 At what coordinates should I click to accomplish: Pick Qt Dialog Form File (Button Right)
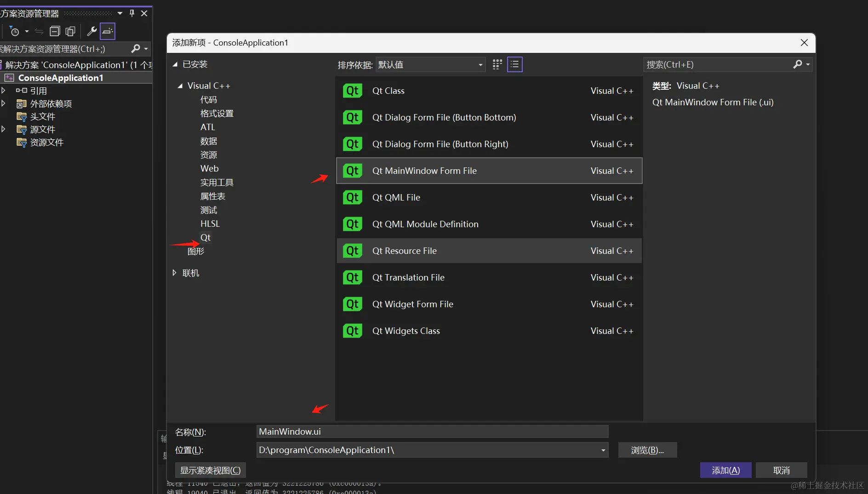[x=489, y=144]
